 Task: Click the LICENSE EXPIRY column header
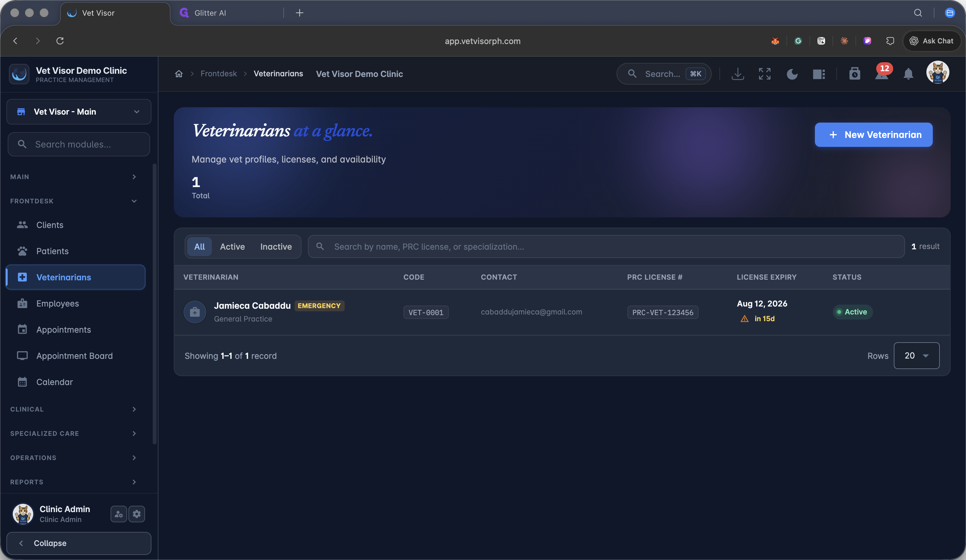(766, 277)
